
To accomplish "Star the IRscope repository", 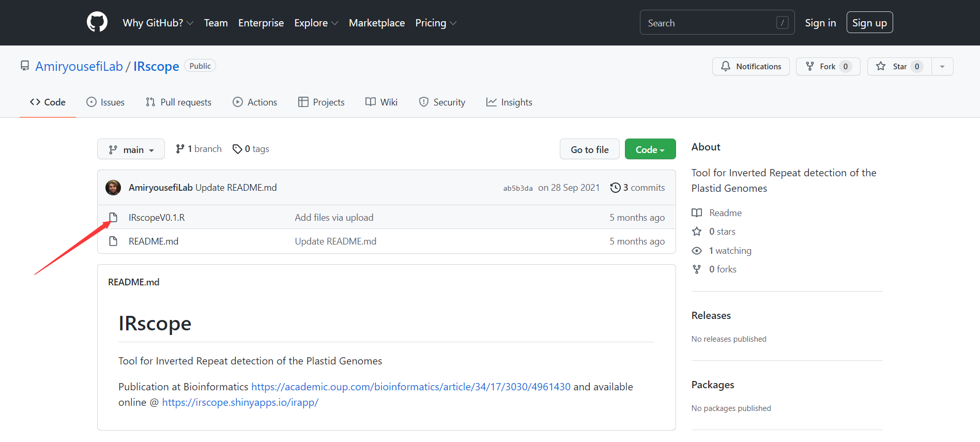I will tap(899, 66).
